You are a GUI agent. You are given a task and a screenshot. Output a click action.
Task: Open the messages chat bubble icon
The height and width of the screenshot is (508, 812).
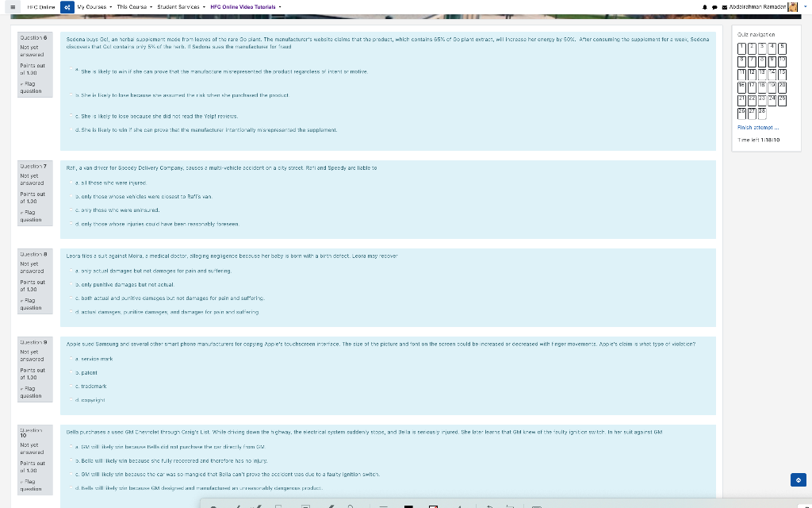click(x=714, y=7)
